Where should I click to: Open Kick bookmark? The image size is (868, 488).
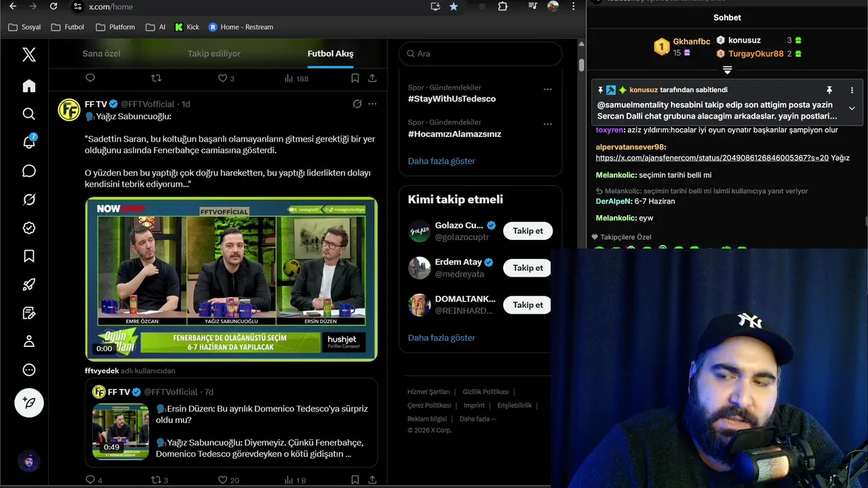[x=187, y=27]
